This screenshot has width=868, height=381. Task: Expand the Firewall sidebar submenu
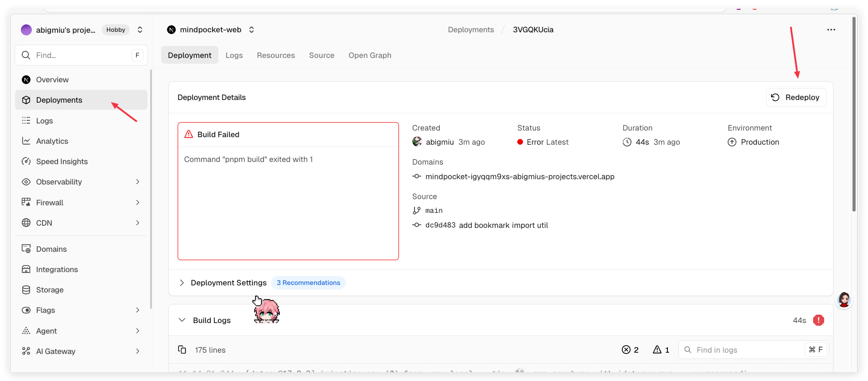point(137,203)
